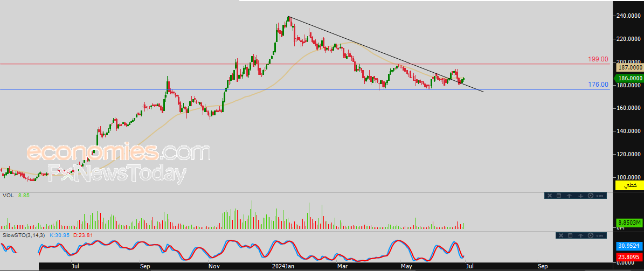Image resolution: width=644 pixels, height=271 pixels.
Task: Click the VOL indicator label
Action: [8, 196]
